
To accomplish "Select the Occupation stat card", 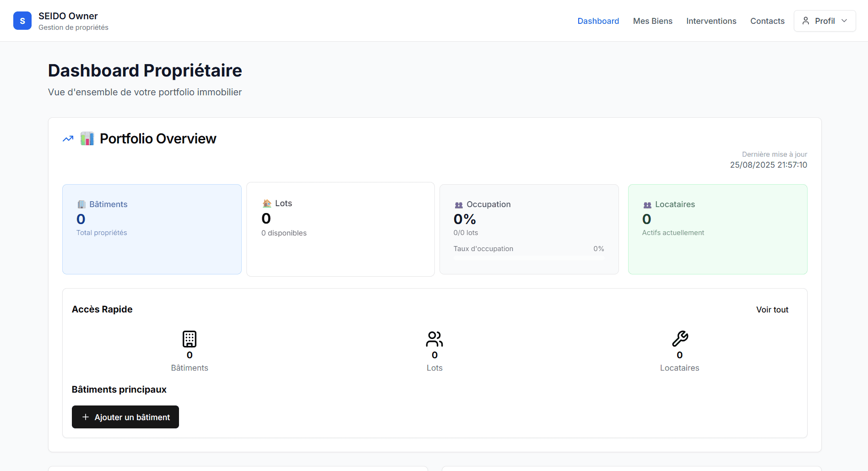I will pos(529,229).
